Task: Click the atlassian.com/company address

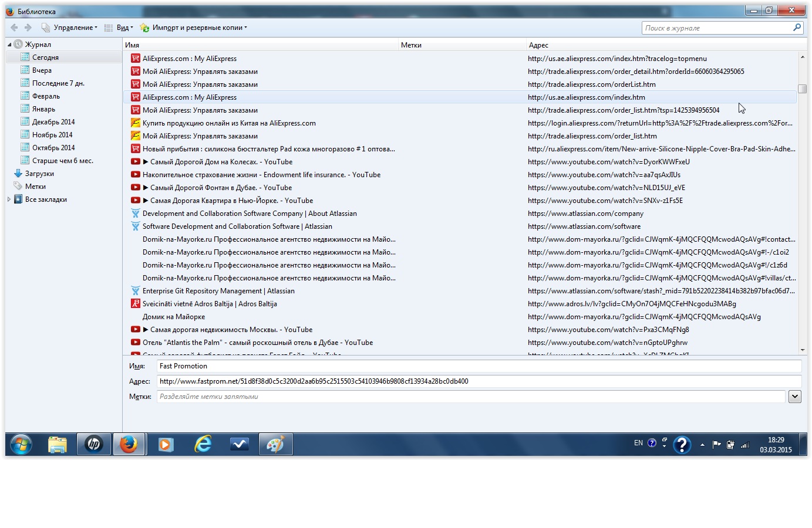Action: (x=585, y=214)
